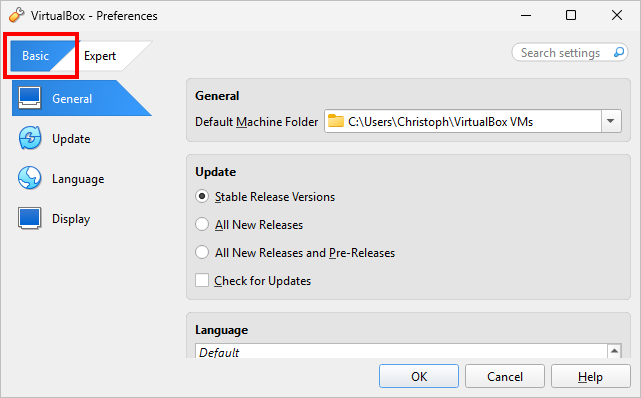The height and width of the screenshot is (398, 641).
Task: Click the Update refresh icon in sidebar
Action: [29, 138]
